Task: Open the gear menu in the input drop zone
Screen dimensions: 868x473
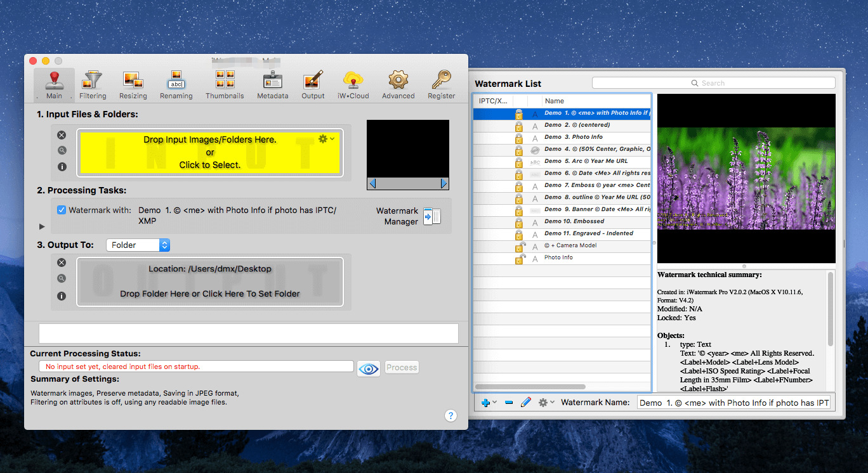Action: 327,139
